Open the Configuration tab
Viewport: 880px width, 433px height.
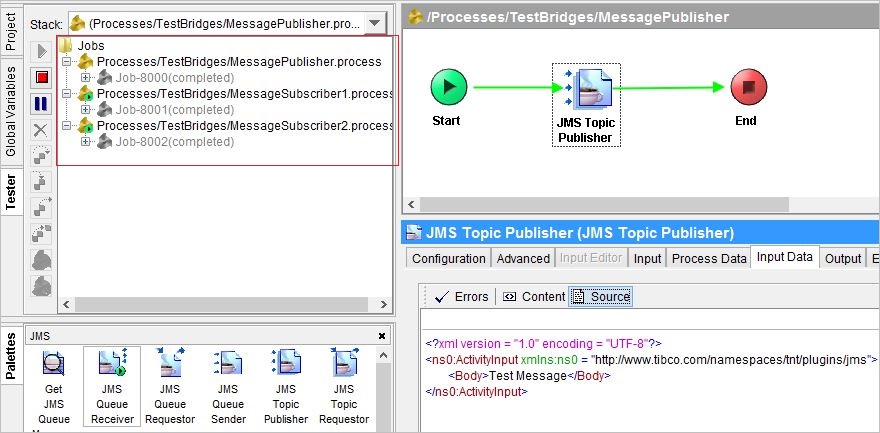pos(448,259)
